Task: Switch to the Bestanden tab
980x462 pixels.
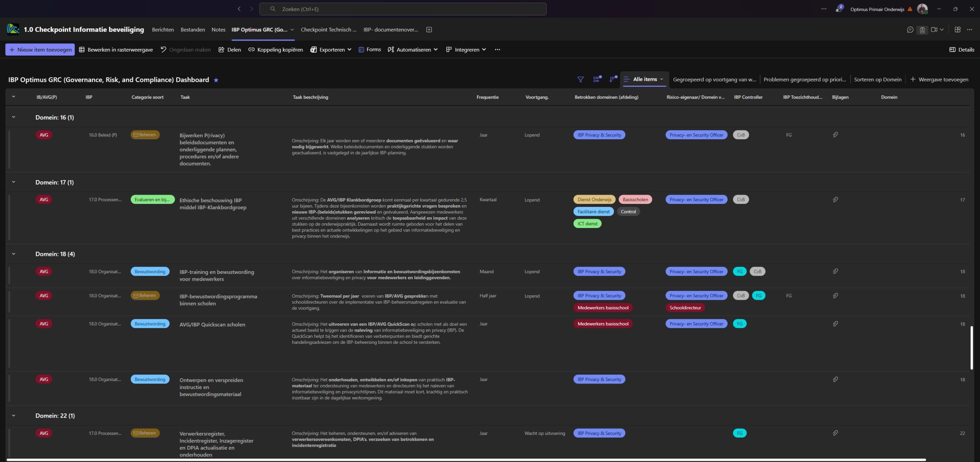Action: tap(193, 30)
